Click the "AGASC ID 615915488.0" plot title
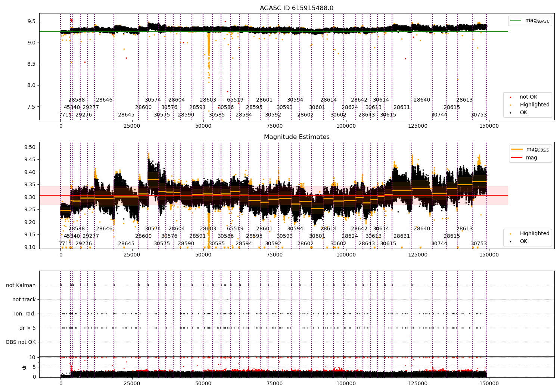 click(x=297, y=8)
